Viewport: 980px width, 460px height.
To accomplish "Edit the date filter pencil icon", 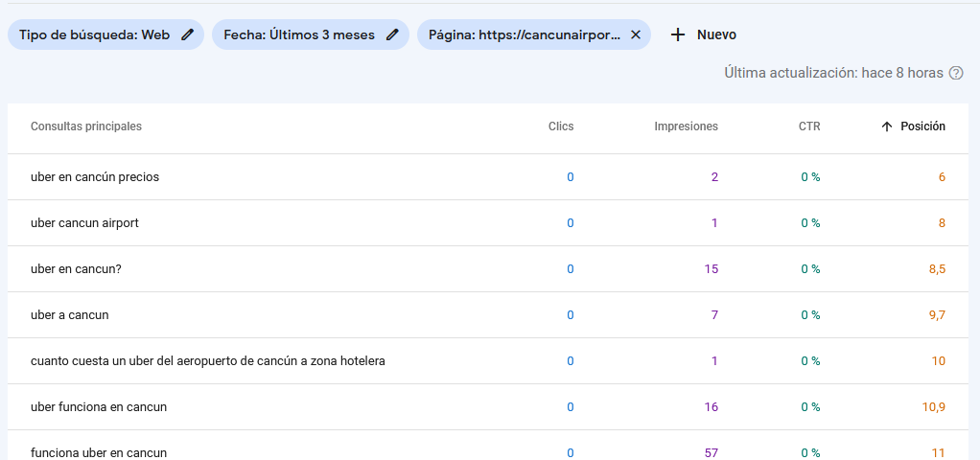I will [392, 35].
